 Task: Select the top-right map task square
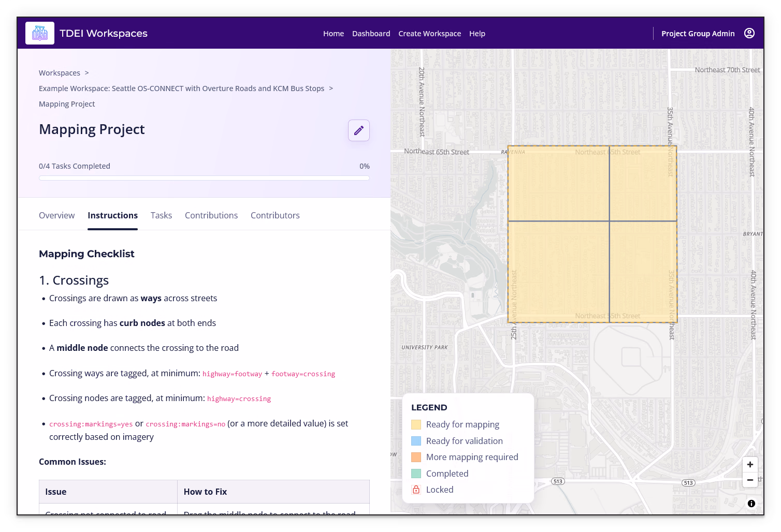tap(643, 183)
